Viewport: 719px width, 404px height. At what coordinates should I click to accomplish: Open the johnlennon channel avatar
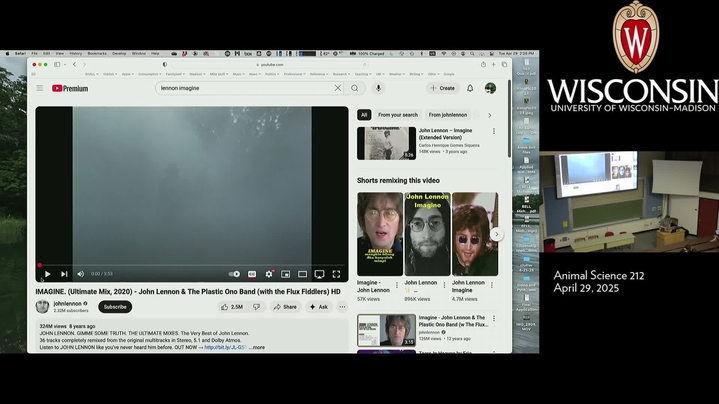[43, 307]
